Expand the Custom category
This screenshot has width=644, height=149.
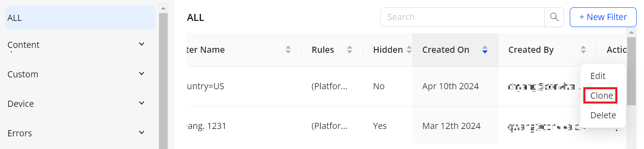click(x=141, y=74)
